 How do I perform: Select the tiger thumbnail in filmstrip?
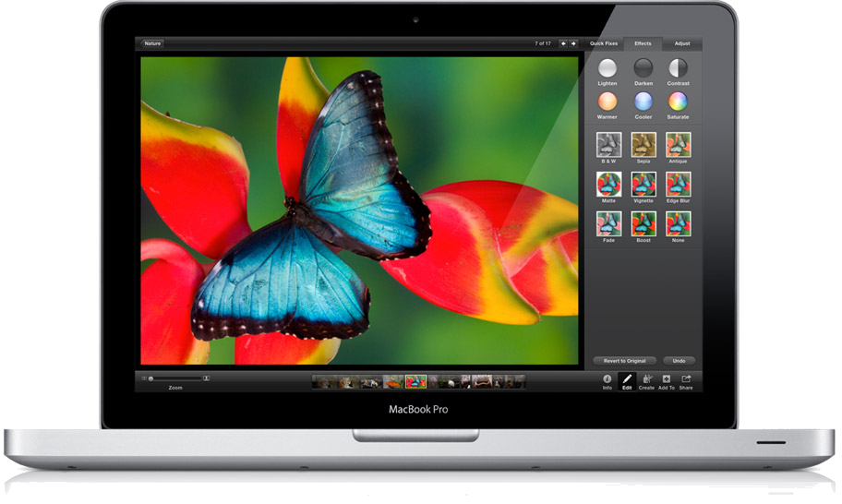pos(348,381)
